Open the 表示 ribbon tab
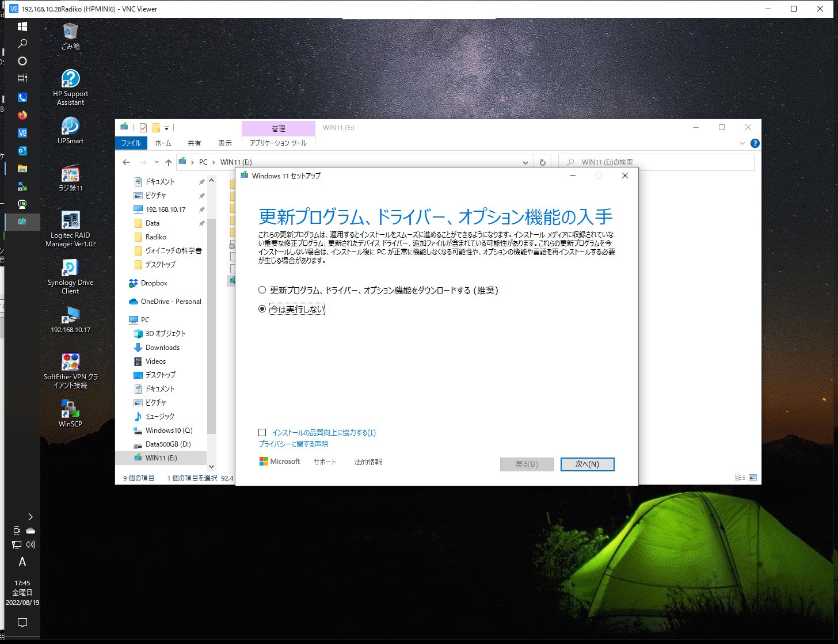This screenshot has height=644, width=838. [225, 143]
